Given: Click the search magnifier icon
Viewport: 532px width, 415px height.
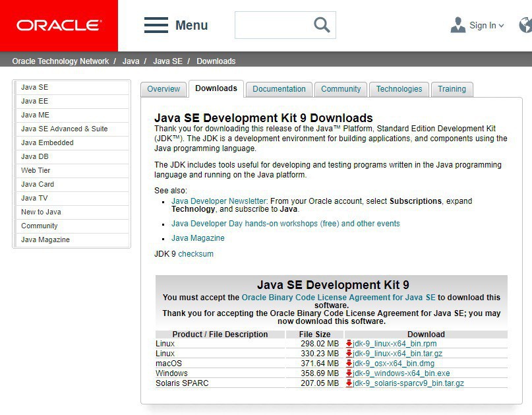Looking at the screenshot, I should (x=322, y=25).
